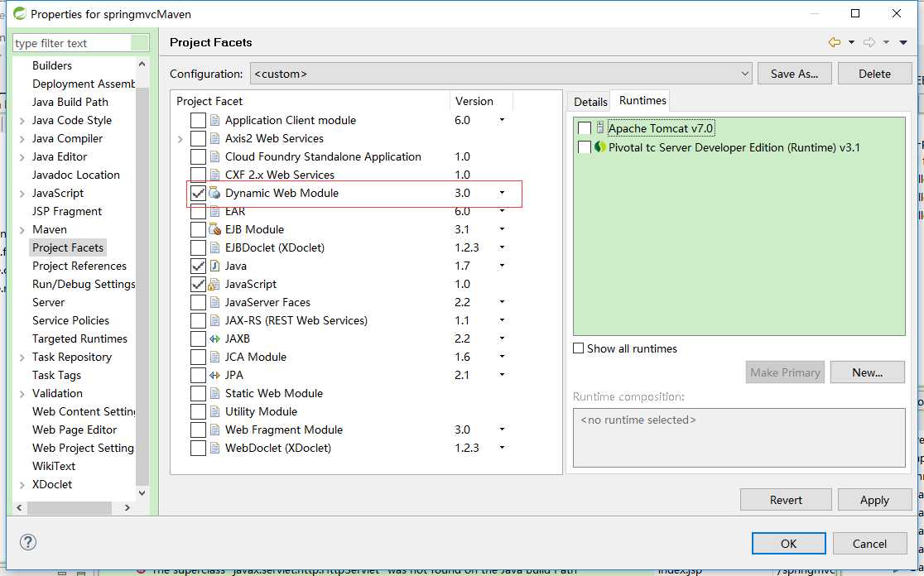The image size is (924, 576).
Task: Select Java Build Path in sidebar
Action: click(x=70, y=102)
